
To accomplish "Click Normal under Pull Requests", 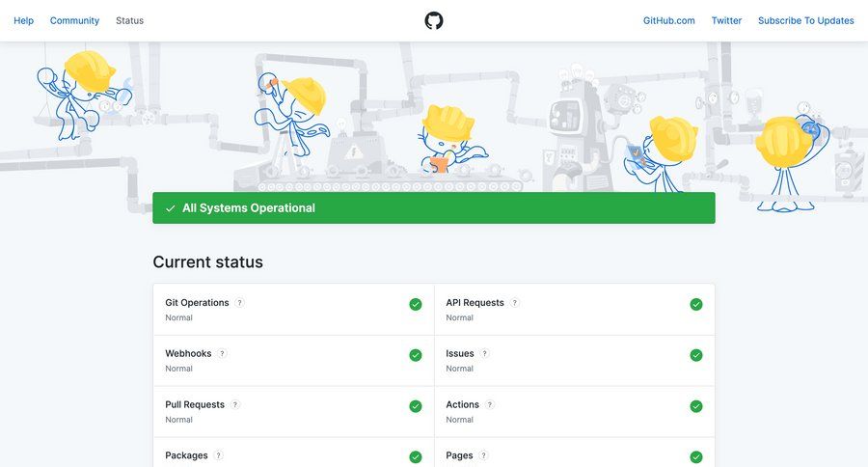I will [x=178, y=420].
